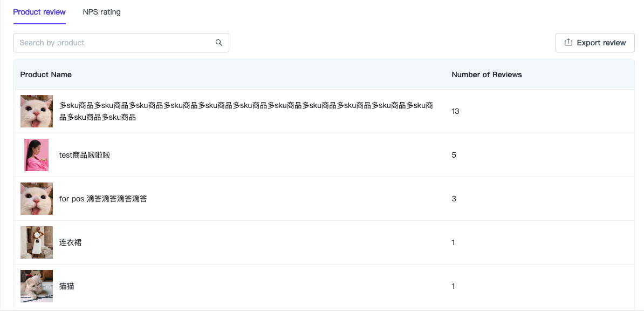Click the pink outfit thumbnail for test商品啦啦啦

37,155
